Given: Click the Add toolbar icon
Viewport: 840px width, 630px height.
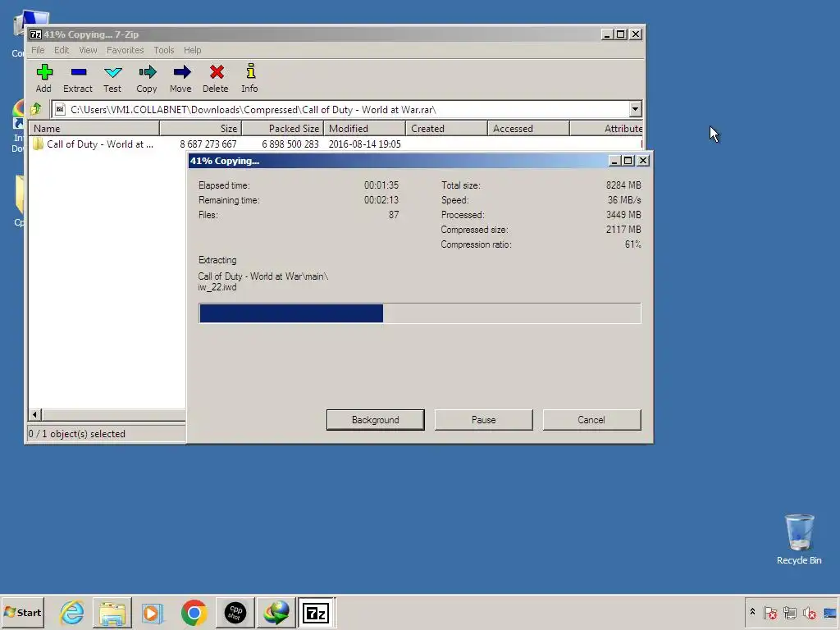Looking at the screenshot, I should click(44, 72).
